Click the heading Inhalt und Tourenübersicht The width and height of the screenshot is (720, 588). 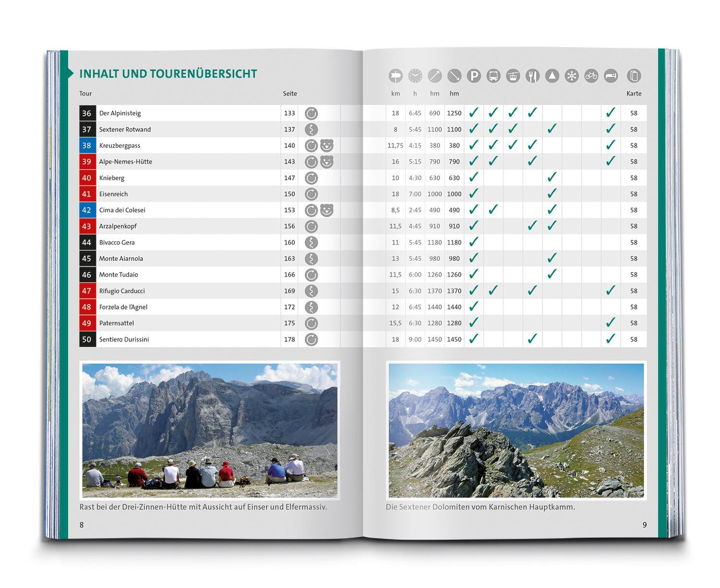coord(168,74)
